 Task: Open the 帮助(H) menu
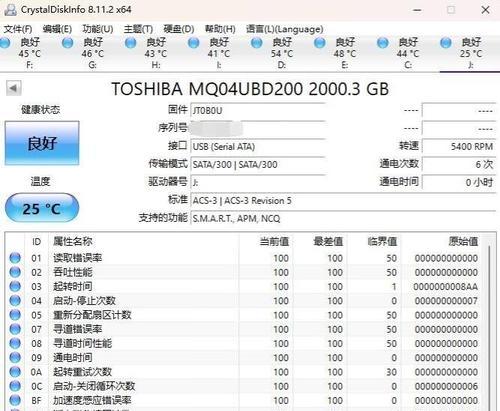pos(220,29)
